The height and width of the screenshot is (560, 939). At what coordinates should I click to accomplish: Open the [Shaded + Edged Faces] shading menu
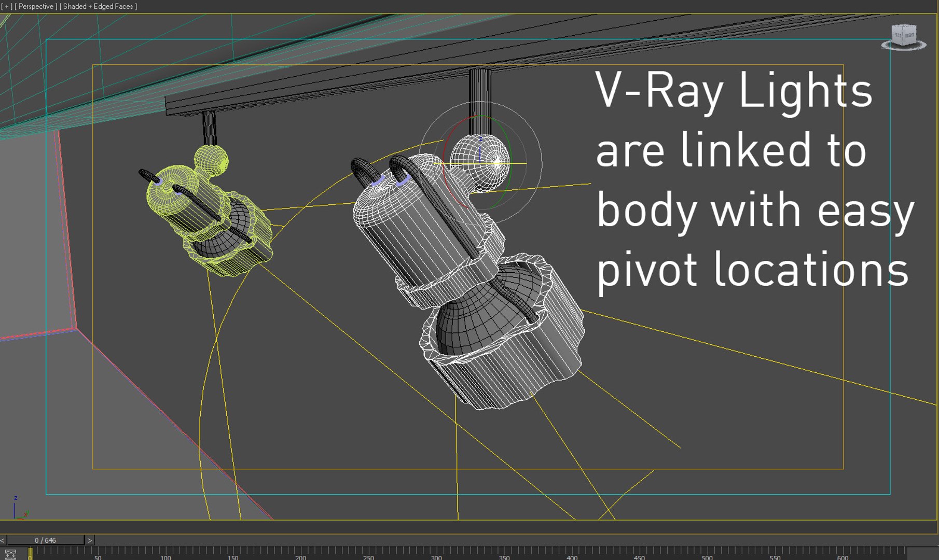coord(99,7)
